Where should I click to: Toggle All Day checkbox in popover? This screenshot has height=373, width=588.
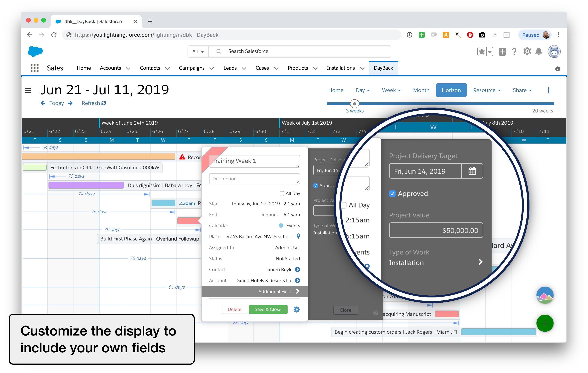point(281,193)
